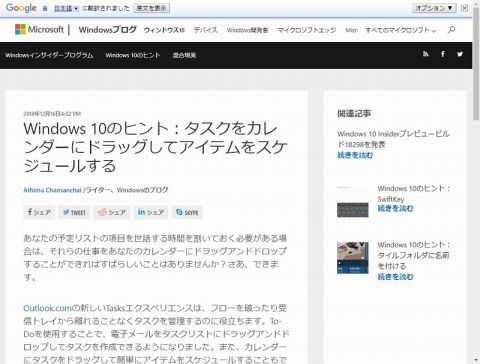
Task: Open SwiftKey article thumbnail
Action: [x=353, y=202]
